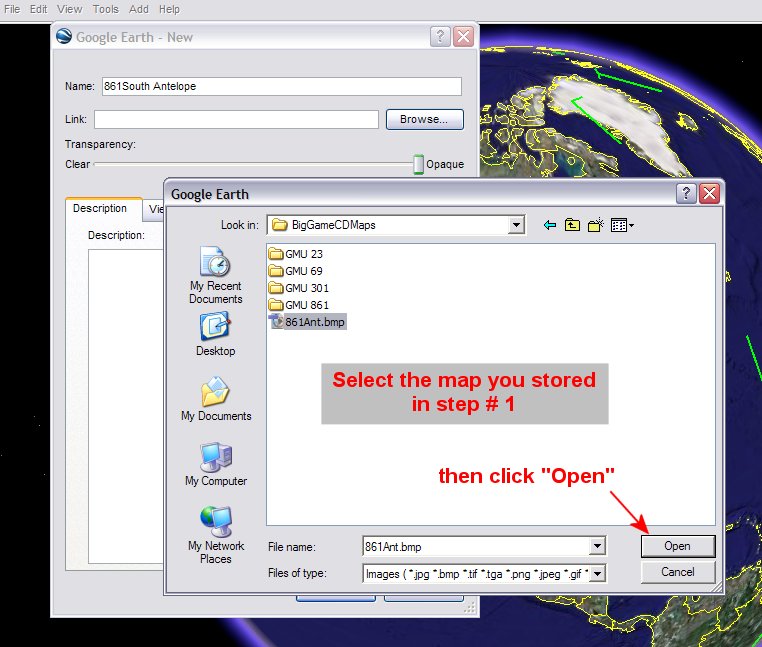The height and width of the screenshot is (647, 762).
Task: Click the Description text area
Action: (126, 406)
